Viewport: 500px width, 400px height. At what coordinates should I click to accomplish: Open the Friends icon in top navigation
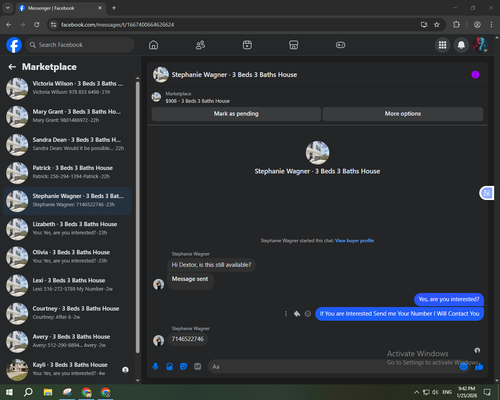(200, 45)
